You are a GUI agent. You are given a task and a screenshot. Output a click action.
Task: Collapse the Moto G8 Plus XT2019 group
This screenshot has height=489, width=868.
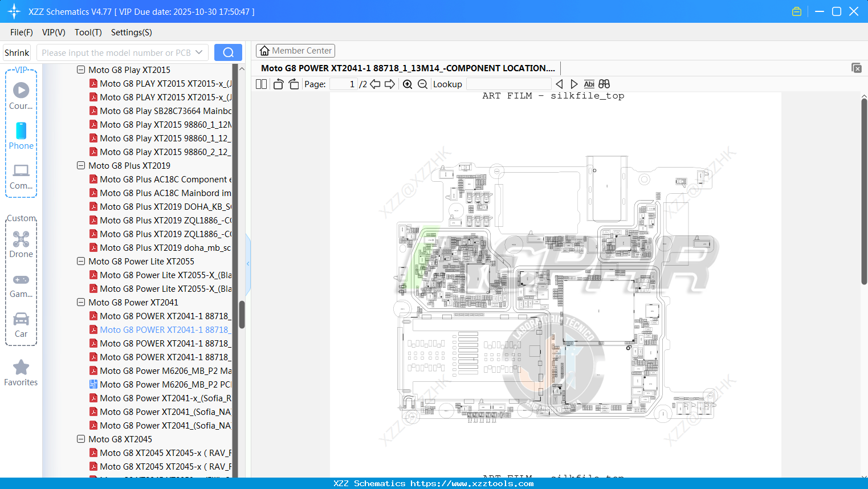click(x=81, y=165)
